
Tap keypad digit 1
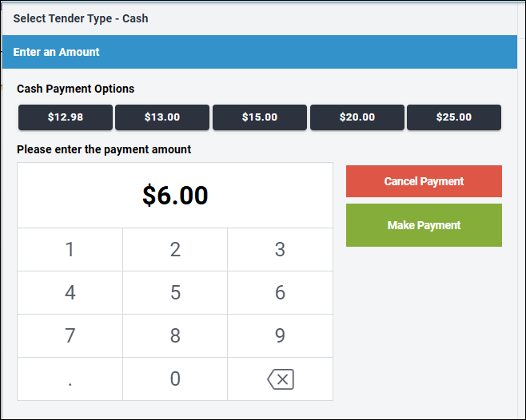pyautogui.click(x=70, y=249)
